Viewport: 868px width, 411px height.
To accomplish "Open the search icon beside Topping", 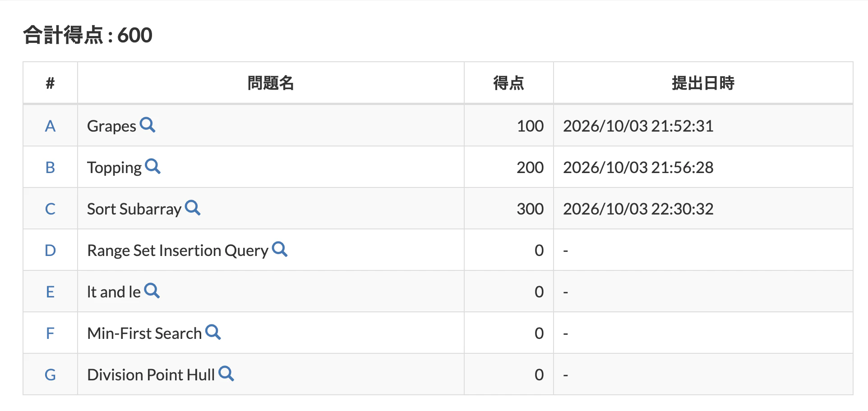I will tap(153, 166).
